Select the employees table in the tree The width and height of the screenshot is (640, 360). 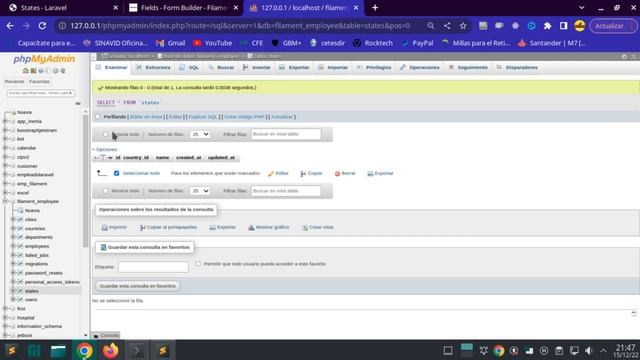pos(37,246)
